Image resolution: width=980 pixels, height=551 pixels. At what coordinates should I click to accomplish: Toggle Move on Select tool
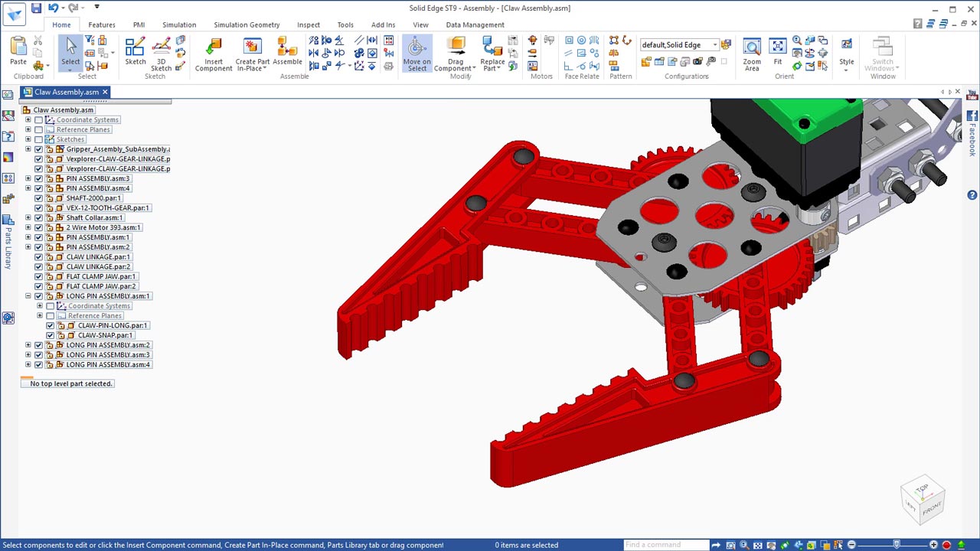(416, 54)
